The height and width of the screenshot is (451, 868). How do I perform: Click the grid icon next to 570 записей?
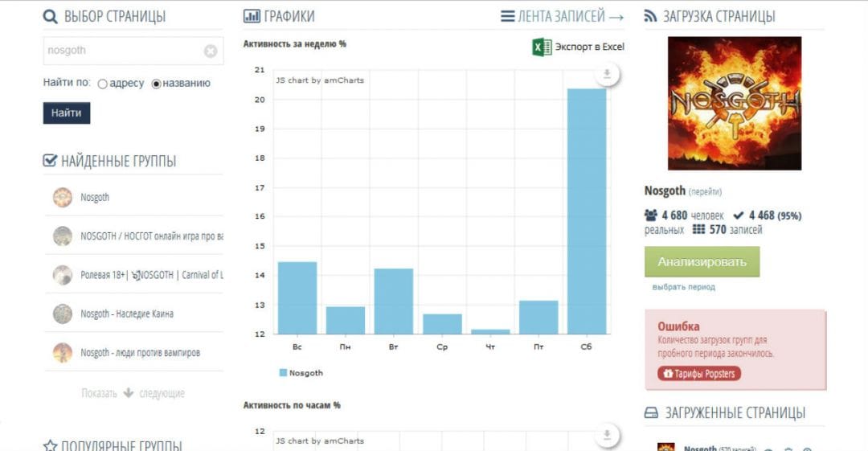coord(698,229)
